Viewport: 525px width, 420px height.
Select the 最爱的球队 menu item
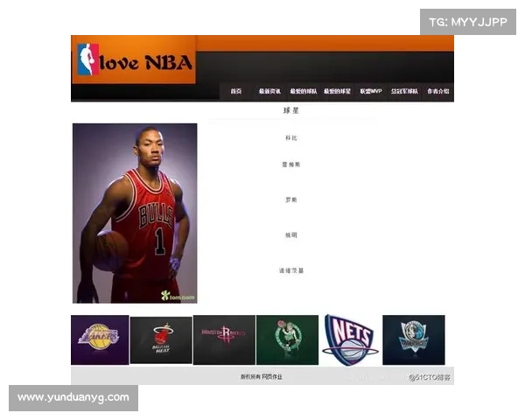click(x=303, y=91)
